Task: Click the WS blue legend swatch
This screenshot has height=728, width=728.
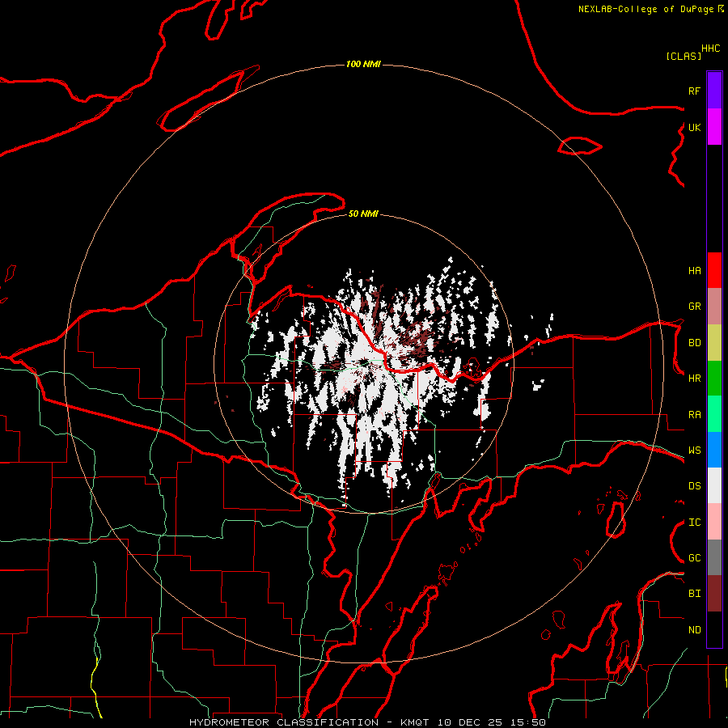Action: pyautogui.click(x=714, y=450)
